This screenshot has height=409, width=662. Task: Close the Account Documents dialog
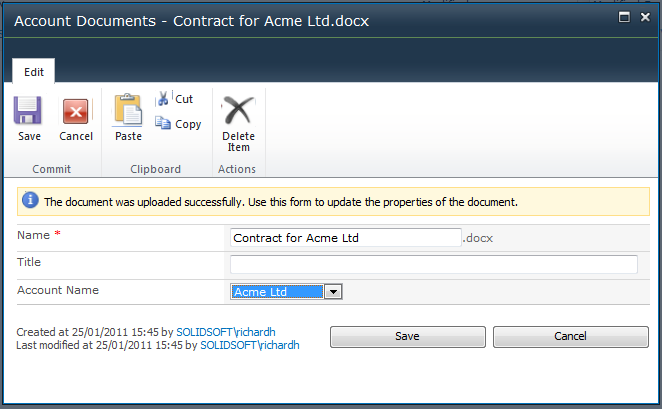click(644, 17)
